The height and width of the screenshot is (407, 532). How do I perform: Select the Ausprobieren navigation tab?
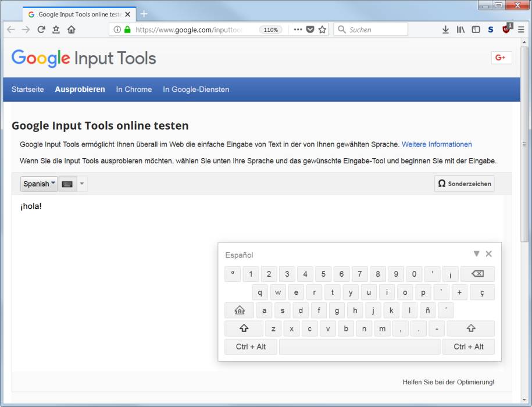[x=80, y=89]
